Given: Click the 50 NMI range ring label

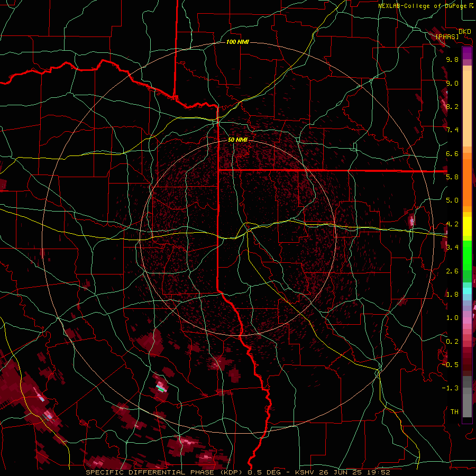Looking at the screenshot, I should coord(237,140).
